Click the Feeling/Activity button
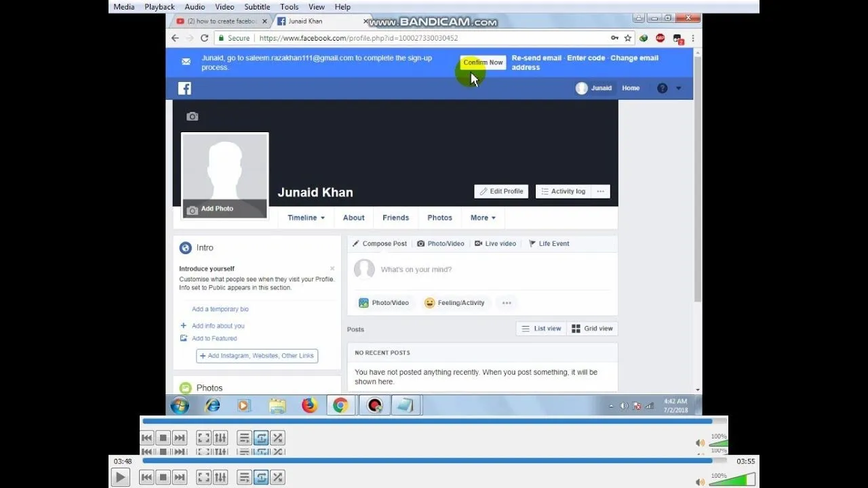The height and width of the screenshot is (488, 868). click(x=454, y=303)
